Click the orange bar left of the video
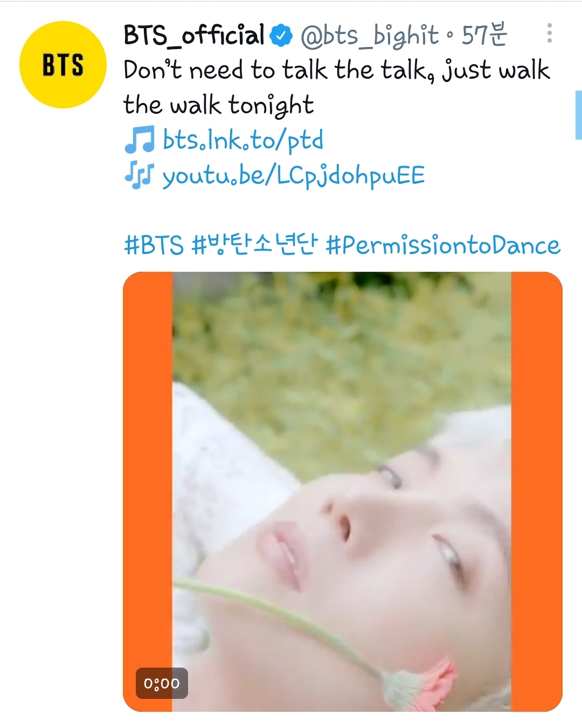This screenshot has width=582, height=728. (148, 491)
